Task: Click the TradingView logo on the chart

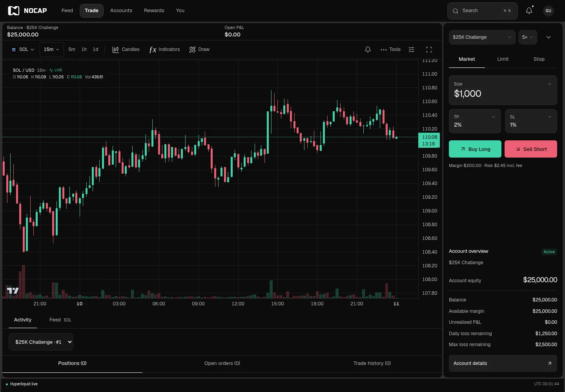Action: 13,290
